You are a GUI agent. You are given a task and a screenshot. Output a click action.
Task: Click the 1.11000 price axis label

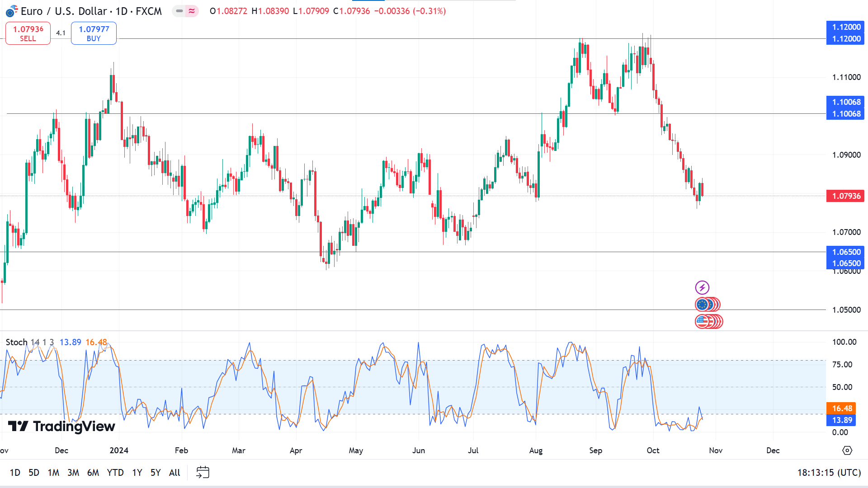click(x=846, y=77)
